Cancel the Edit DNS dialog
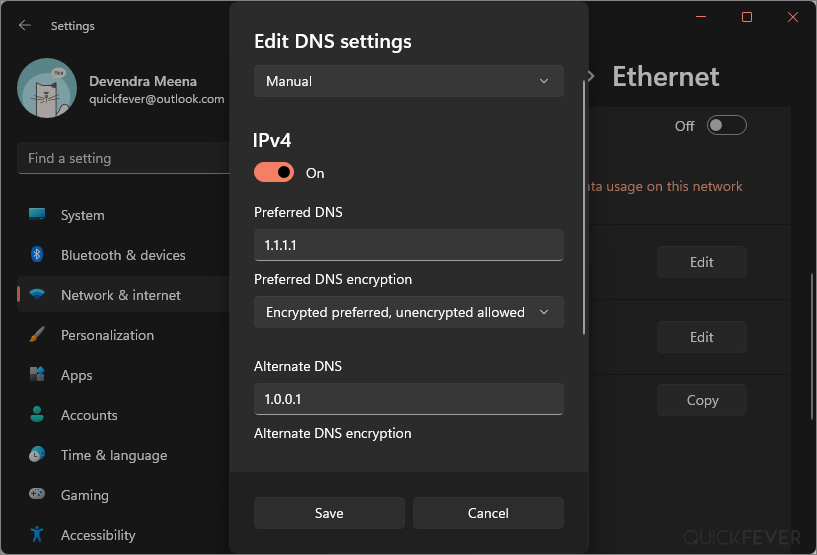The width and height of the screenshot is (817, 555). coord(488,513)
